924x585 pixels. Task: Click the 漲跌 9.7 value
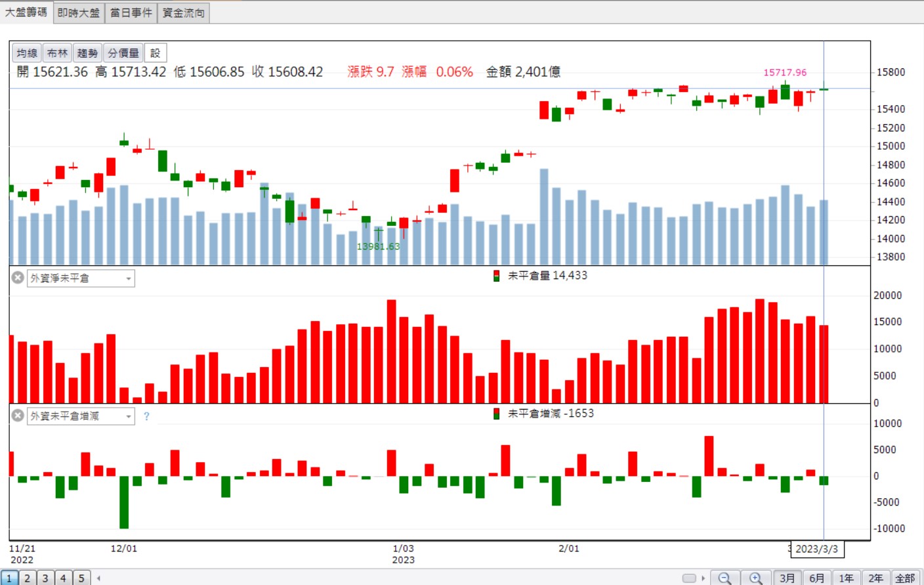[x=371, y=72]
